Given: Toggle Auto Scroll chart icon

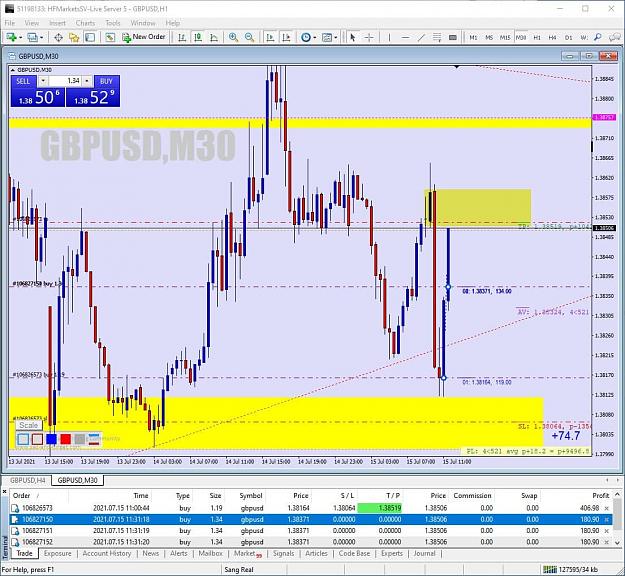Looking at the screenshot, I should [x=270, y=37].
